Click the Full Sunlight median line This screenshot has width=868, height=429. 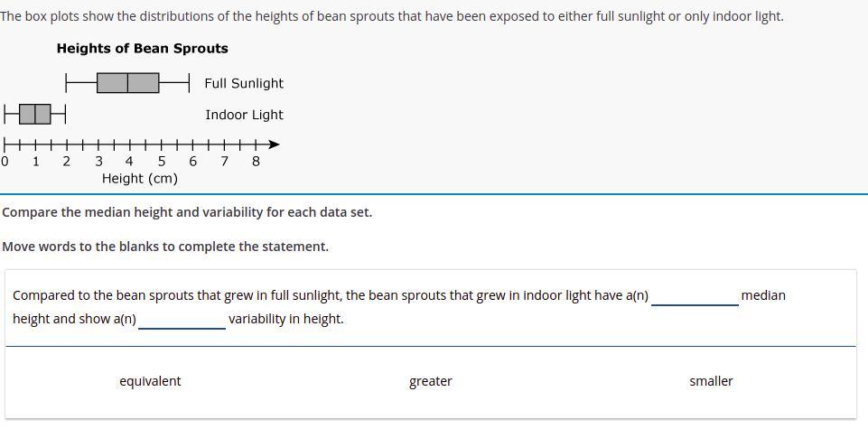[x=128, y=82]
